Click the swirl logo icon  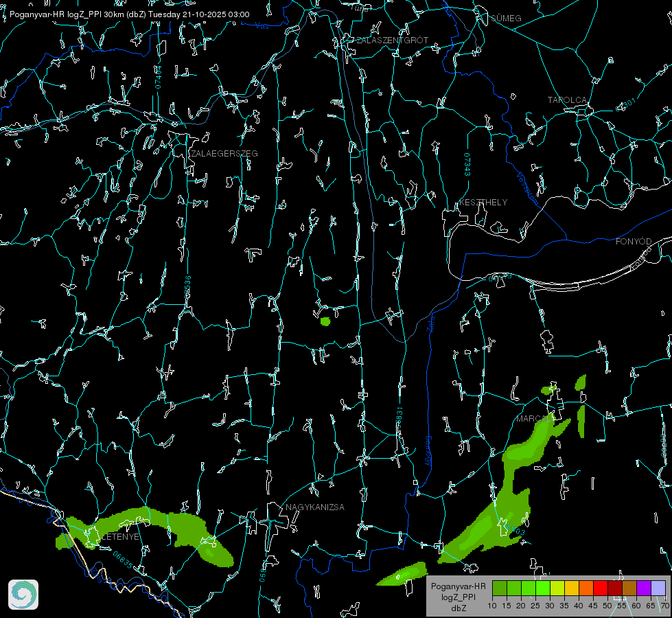point(23,595)
